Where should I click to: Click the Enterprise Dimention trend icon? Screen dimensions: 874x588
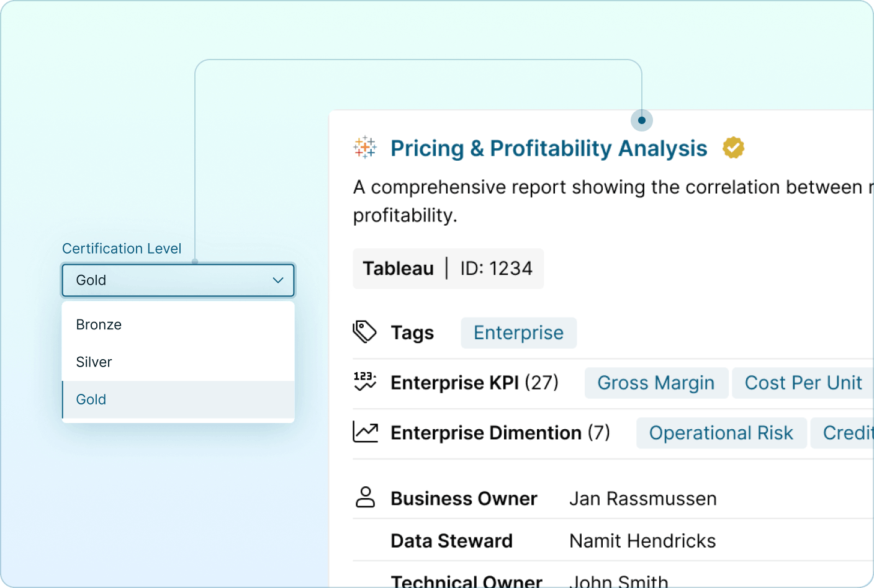(x=365, y=432)
